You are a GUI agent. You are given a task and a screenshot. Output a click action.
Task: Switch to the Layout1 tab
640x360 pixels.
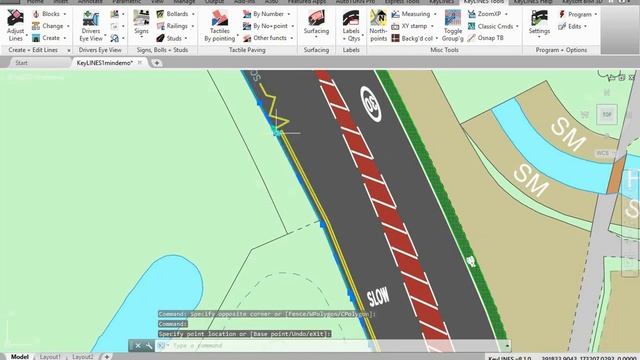50,356
